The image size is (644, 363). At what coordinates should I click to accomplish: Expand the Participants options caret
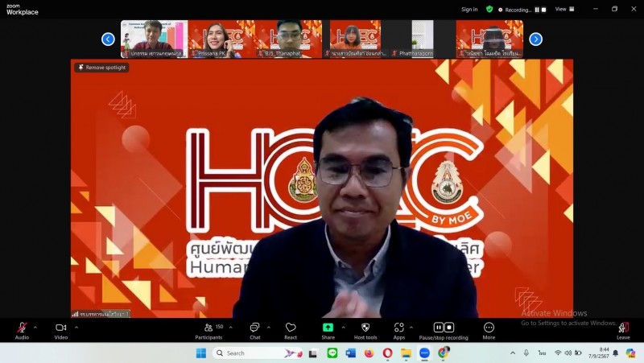[231, 328]
